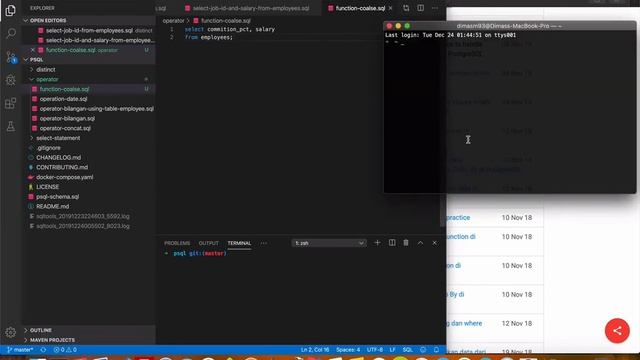Open the terminal shell selector dropdown
640x360 pixels.
pyautogui.click(x=329, y=243)
